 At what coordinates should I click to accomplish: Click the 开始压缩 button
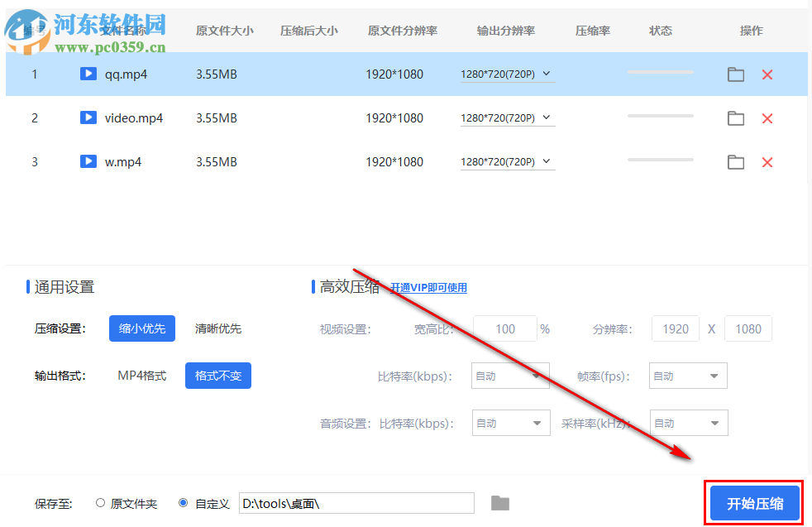point(755,502)
